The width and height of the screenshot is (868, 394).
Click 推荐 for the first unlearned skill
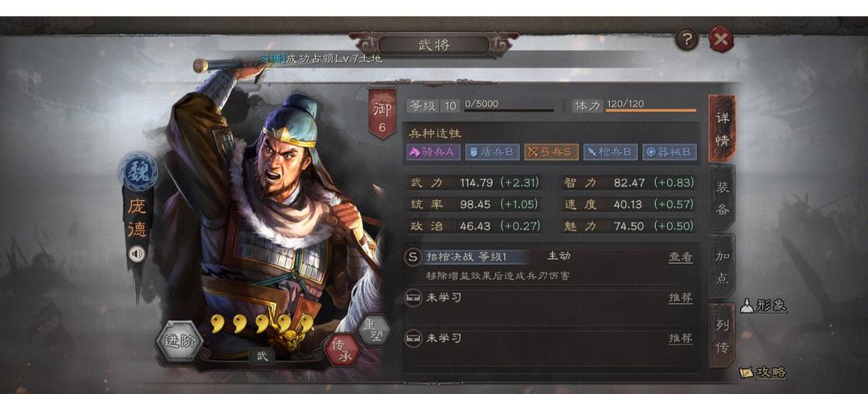681,298
